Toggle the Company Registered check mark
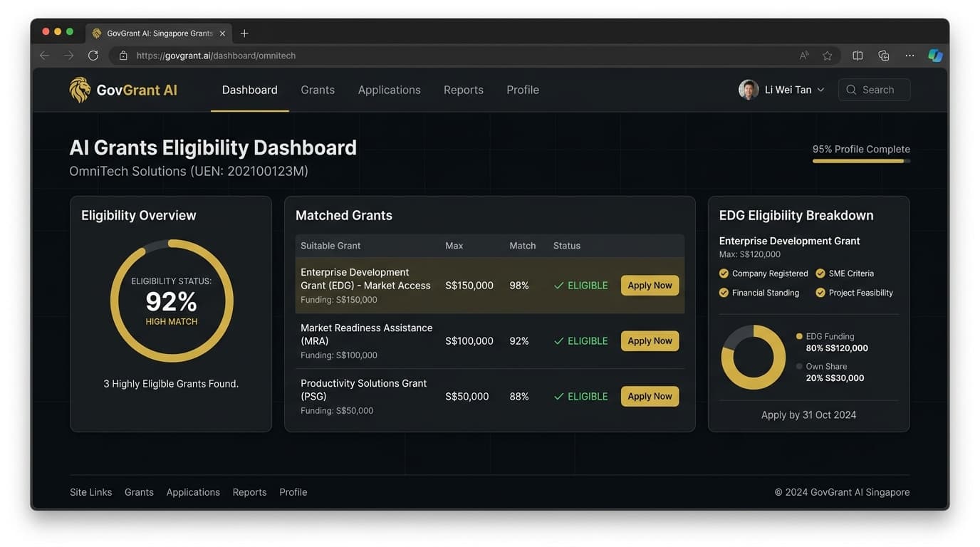Image resolution: width=980 pixels, height=547 pixels. (724, 273)
